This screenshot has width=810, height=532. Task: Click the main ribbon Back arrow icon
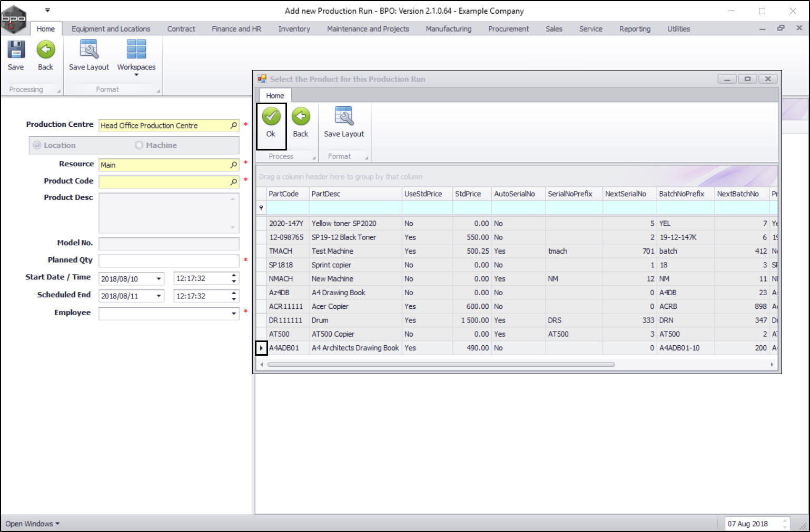[46, 50]
